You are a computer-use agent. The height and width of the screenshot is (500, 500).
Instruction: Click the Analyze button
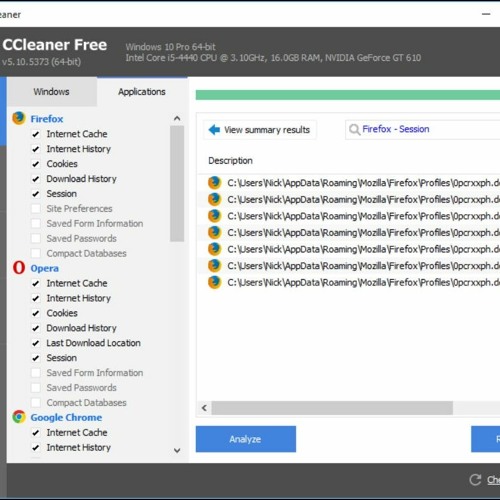(246, 439)
